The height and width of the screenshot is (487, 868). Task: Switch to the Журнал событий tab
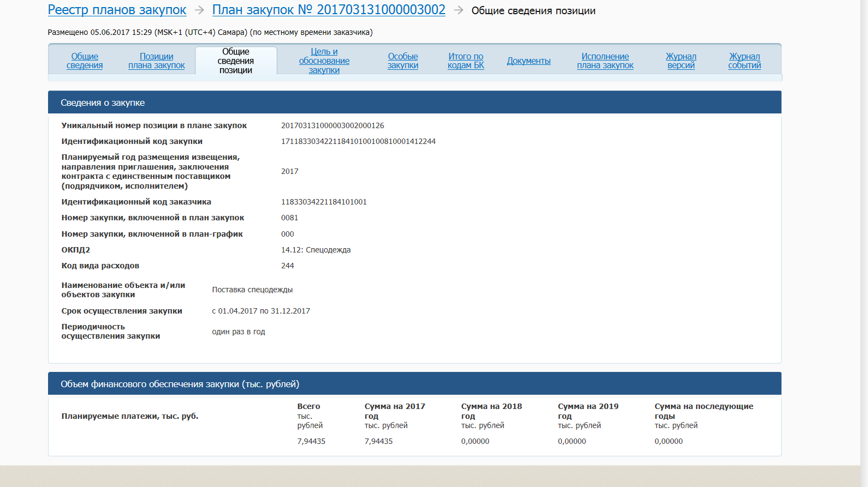click(x=744, y=61)
